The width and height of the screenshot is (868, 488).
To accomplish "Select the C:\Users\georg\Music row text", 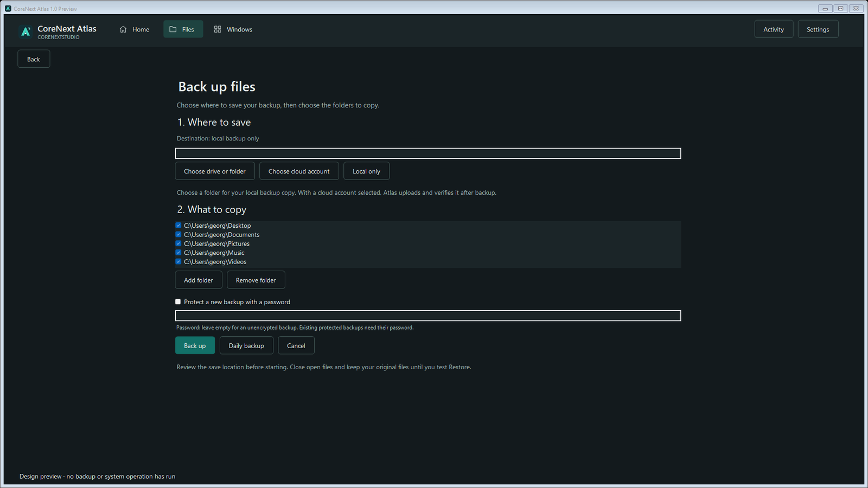I will coord(214,253).
